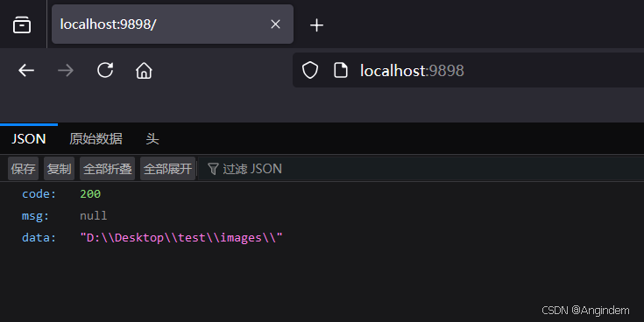The width and height of the screenshot is (644, 322).
Task: Select the D:\\Desktop\\test\\images path string
Action: point(181,237)
